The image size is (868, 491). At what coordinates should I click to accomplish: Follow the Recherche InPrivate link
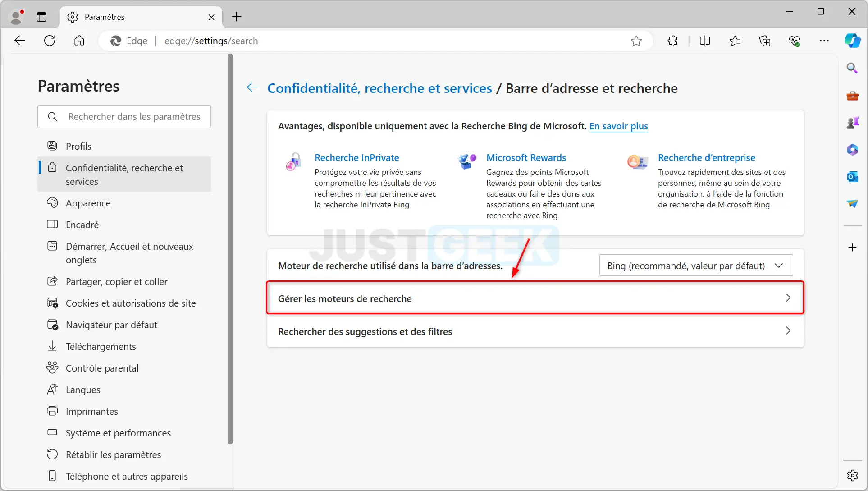[356, 157]
